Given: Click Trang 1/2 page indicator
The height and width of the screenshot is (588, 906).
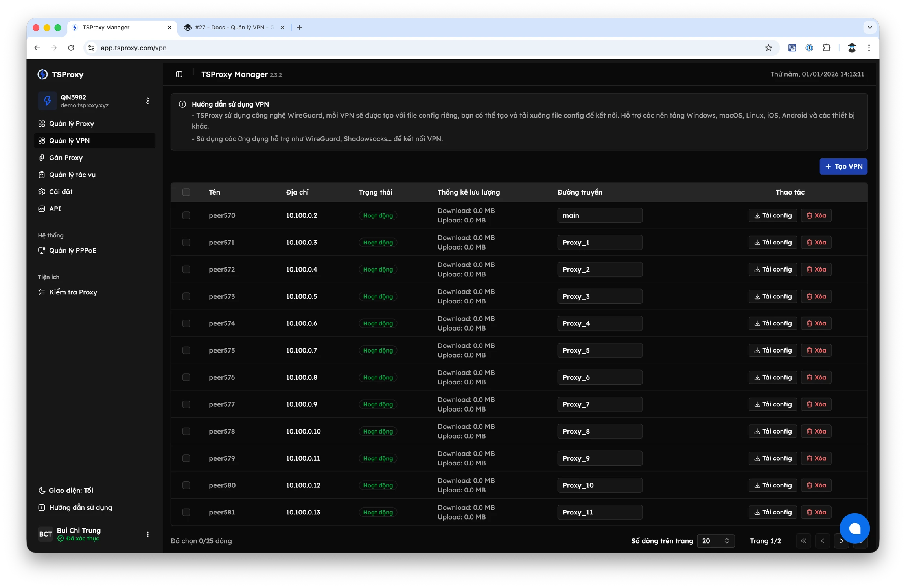Looking at the screenshot, I should coord(765,540).
